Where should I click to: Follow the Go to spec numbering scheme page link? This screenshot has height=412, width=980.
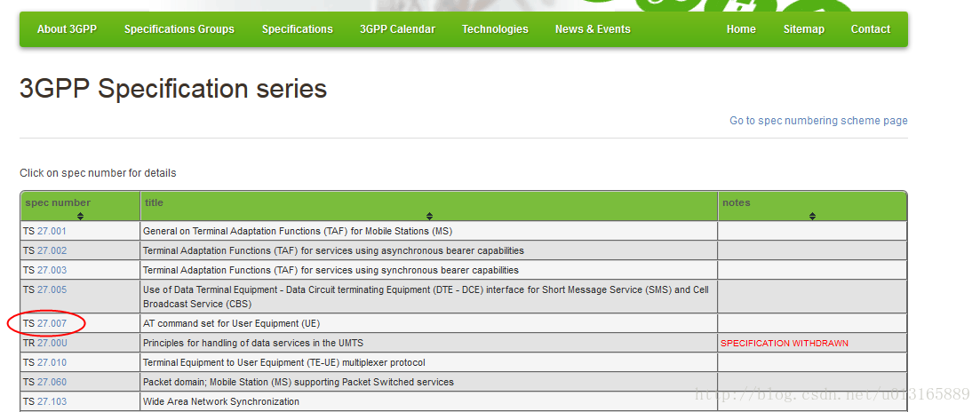tap(819, 121)
